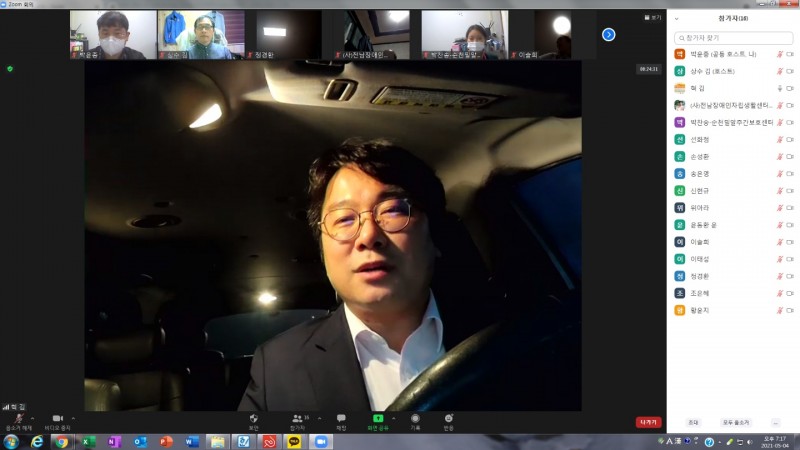Select (사)전남장애인 video thumbnail
Viewport: 800px width, 450px height.
click(376, 35)
